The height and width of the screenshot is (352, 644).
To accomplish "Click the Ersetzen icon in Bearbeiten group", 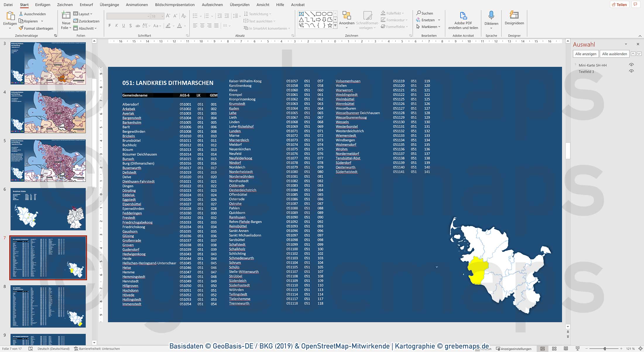I will 418,20.
